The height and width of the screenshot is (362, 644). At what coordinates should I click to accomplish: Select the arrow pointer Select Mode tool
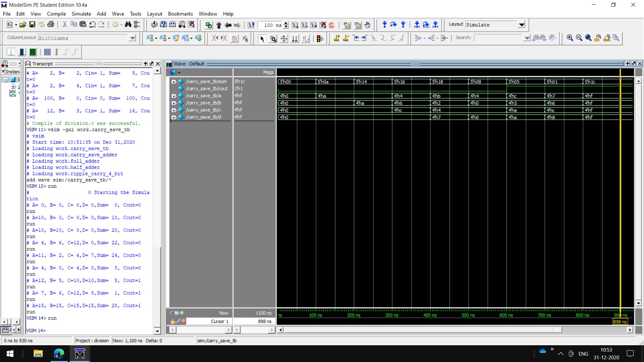point(262,39)
